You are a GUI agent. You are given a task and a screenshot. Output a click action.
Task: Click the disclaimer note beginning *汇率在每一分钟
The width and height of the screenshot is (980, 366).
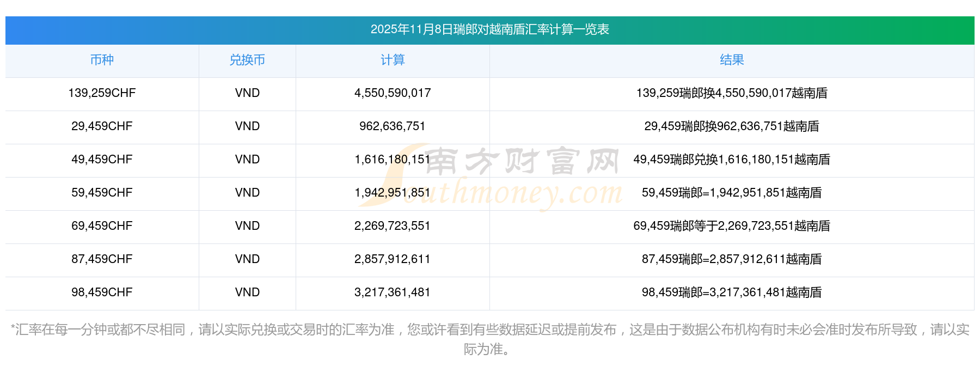pyautogui.click(x=489, y=339)
